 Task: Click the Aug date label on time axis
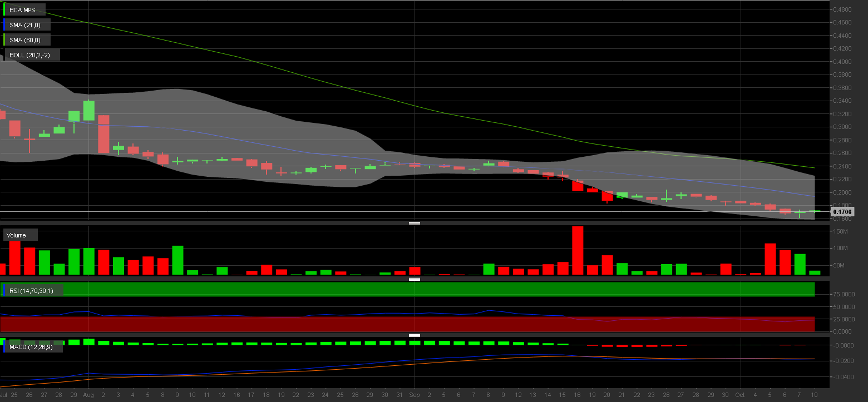87,395
